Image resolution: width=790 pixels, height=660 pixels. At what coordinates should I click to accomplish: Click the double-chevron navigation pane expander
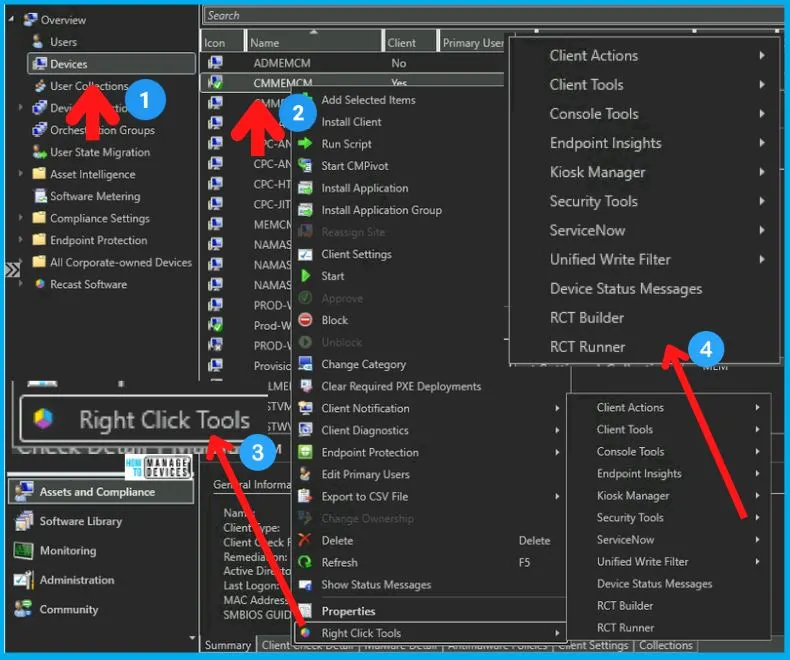(12, 271)
